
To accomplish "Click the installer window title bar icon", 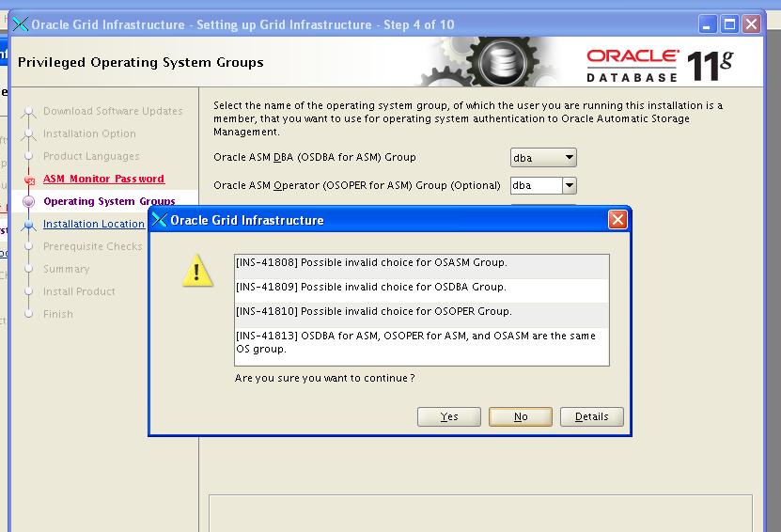I will point(21,23).
